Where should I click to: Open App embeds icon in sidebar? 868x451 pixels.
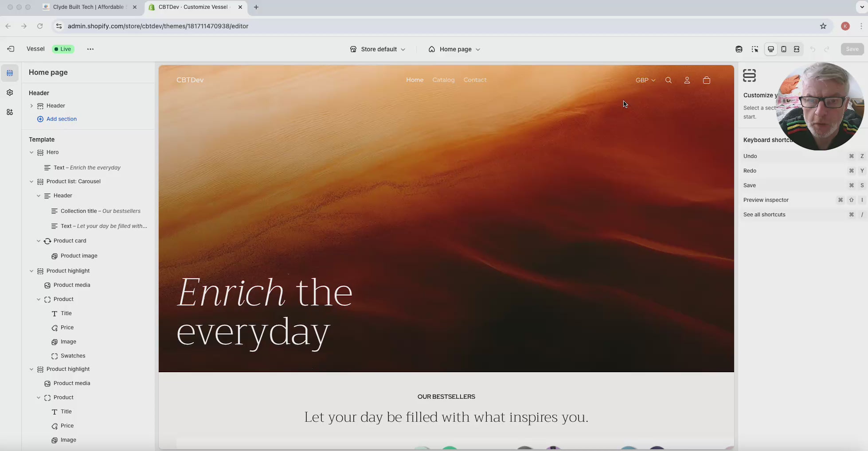point(10,113)
